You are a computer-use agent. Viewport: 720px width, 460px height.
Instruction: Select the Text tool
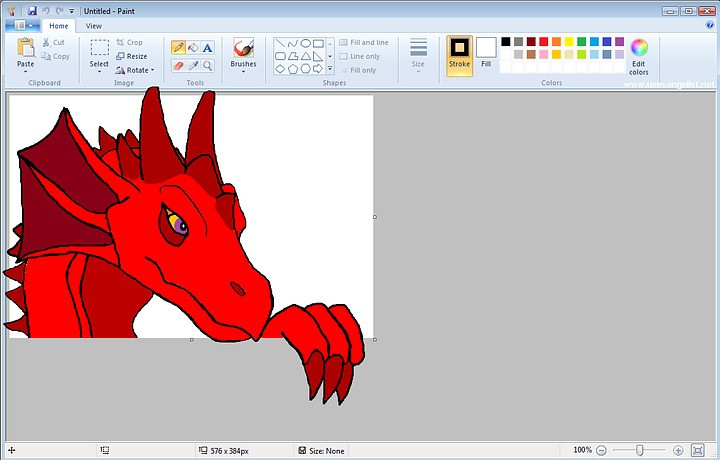click(208, 48)
